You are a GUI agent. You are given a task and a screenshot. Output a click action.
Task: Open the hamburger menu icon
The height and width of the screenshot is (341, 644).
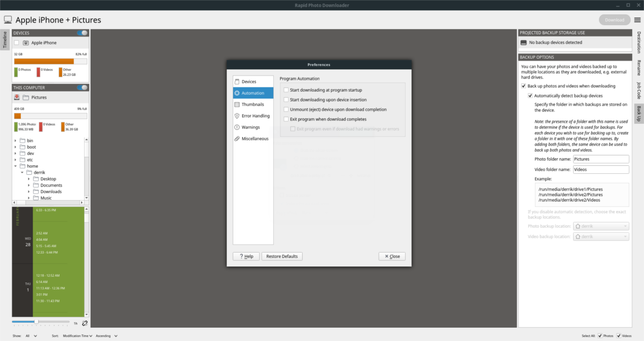point(636,20)
